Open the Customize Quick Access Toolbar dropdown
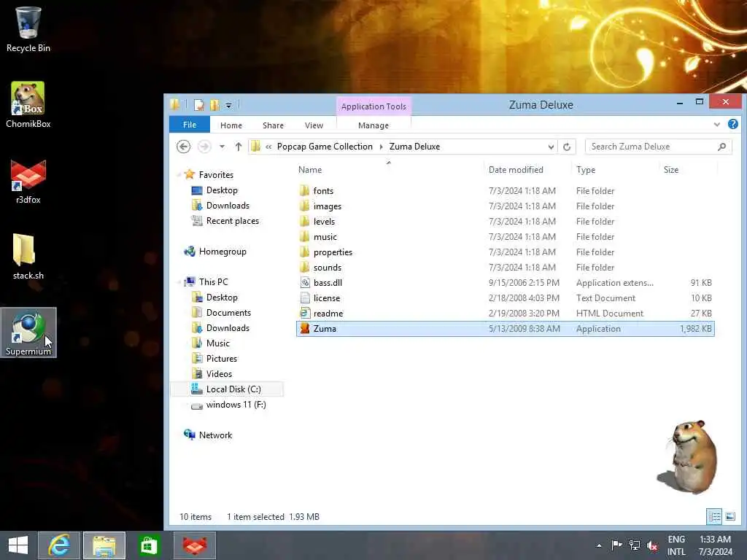 click(228, 105)
